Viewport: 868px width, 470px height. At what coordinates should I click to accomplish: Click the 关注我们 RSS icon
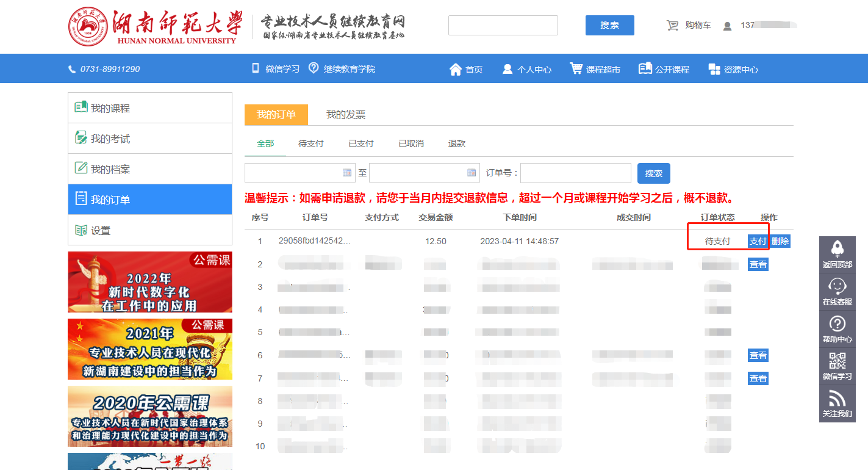[x=838, y=399]
